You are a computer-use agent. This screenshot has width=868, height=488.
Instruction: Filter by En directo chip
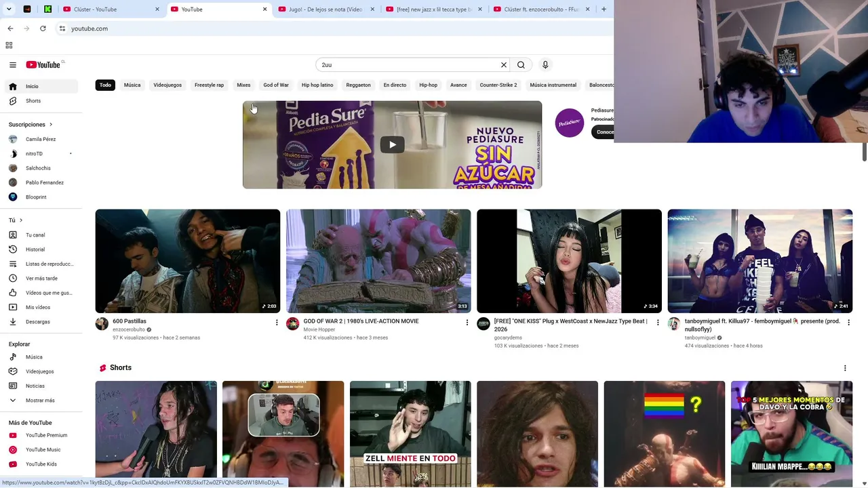[x=395, y=85]
